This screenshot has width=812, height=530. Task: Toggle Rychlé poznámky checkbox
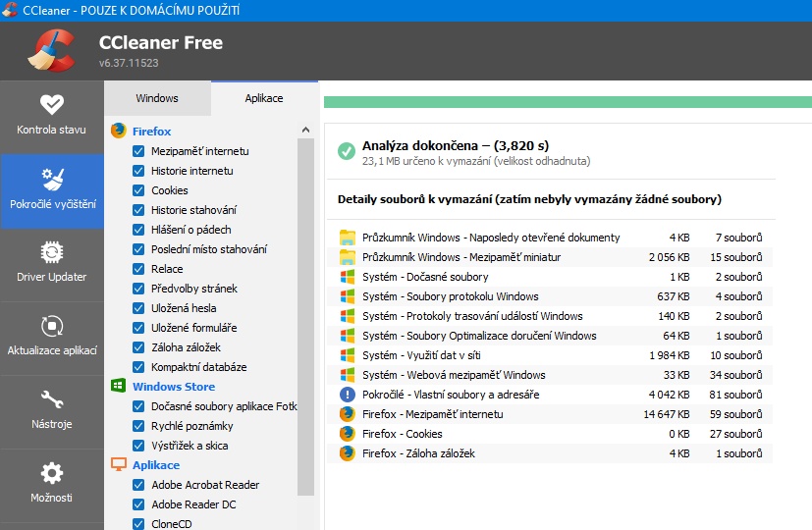coord(138,426)
